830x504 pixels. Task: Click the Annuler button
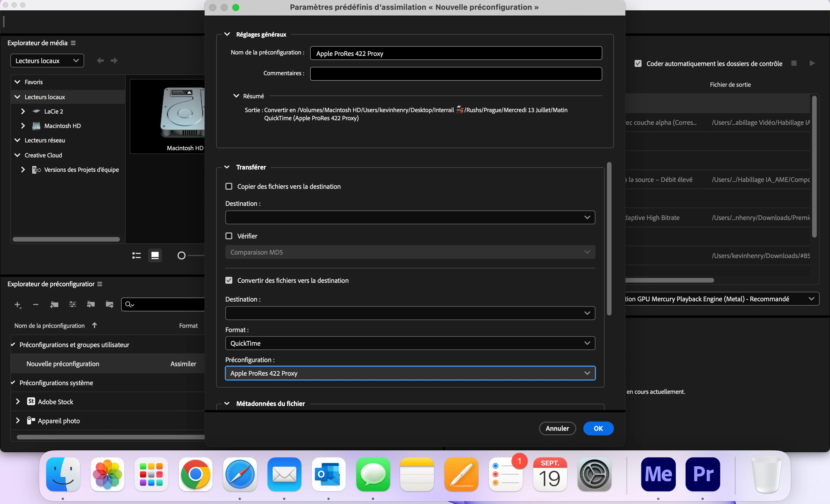557,428
